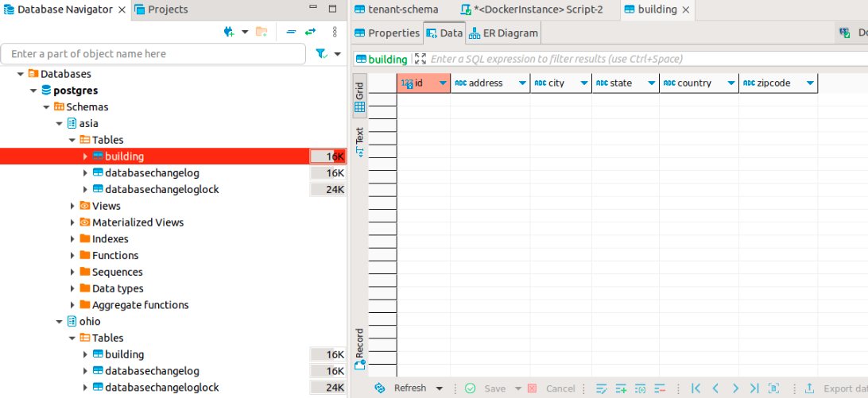The image size is (868, 398).
Task: Collapse the ohio schema node
Action: (60, 321)
